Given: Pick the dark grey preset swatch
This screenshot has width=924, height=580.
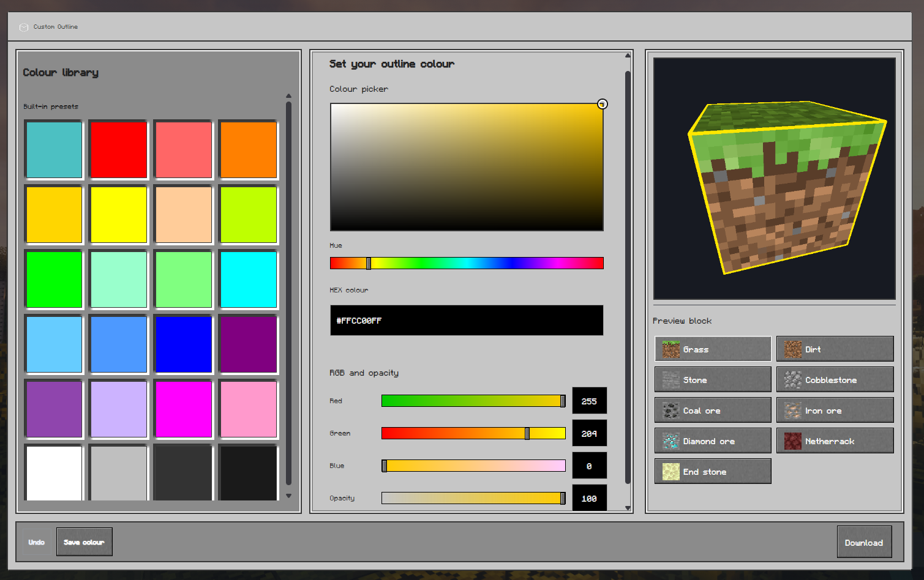Looking at the screenshot, I should point(184,472).
